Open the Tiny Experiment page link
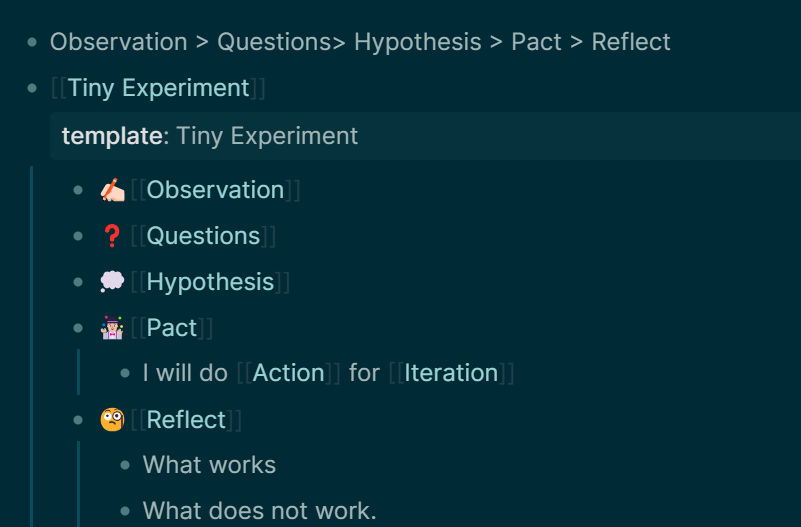 click(158, 88)
